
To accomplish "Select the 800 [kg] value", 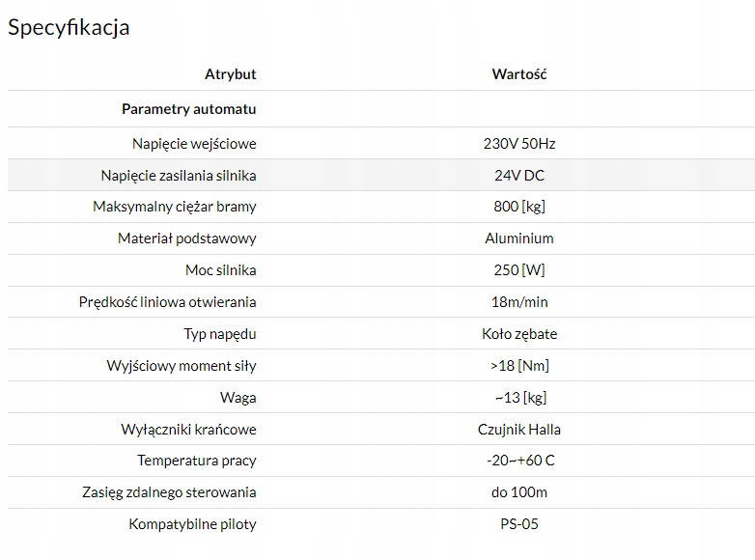I will coord(519,207).
